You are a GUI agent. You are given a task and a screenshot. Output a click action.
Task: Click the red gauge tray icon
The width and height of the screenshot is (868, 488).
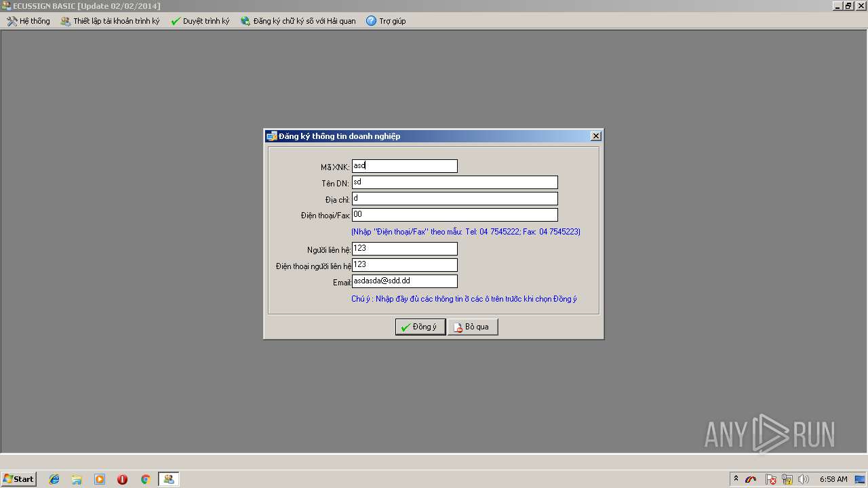pos(751,479)
